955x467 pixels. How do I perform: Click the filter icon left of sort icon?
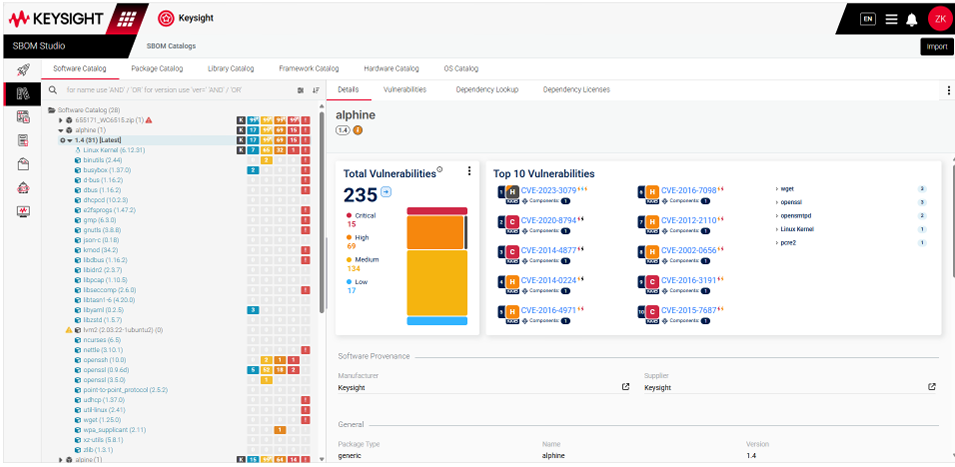tap(301, 90)
